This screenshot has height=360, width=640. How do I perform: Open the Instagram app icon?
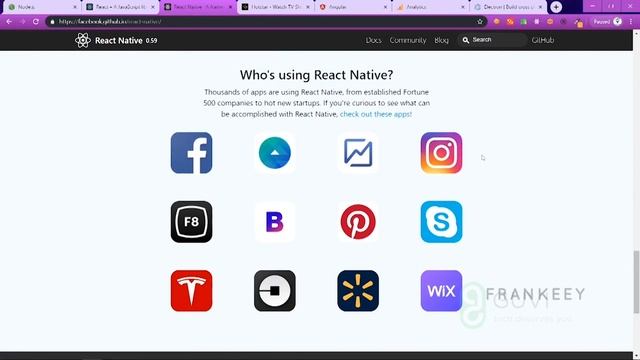tap(441, 153)
